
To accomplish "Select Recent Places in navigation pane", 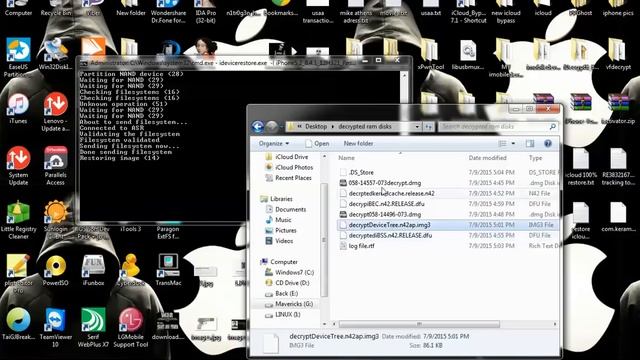I will pyautogui.click(x=288, y=178).
